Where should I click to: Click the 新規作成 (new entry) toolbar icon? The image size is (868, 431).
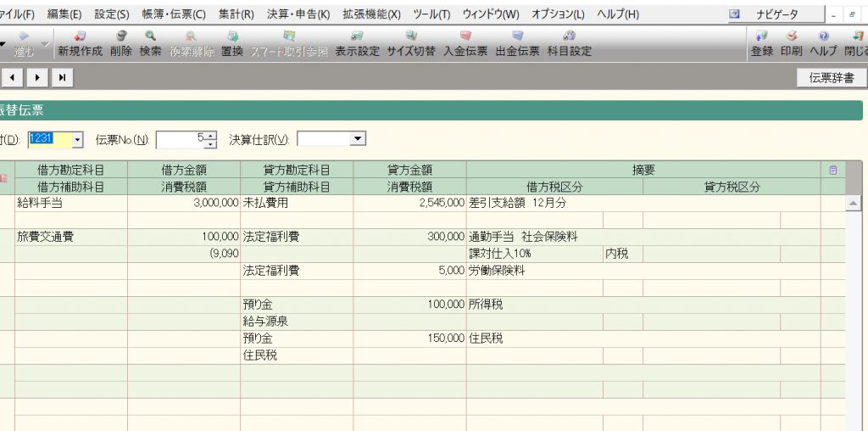pyautogui.click(x=80, y=43)
